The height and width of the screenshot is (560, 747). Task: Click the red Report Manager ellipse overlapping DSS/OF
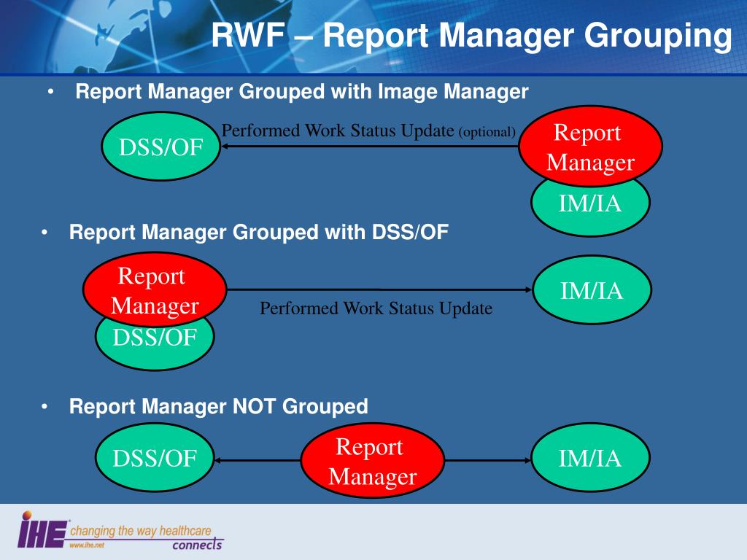[155, 290]
